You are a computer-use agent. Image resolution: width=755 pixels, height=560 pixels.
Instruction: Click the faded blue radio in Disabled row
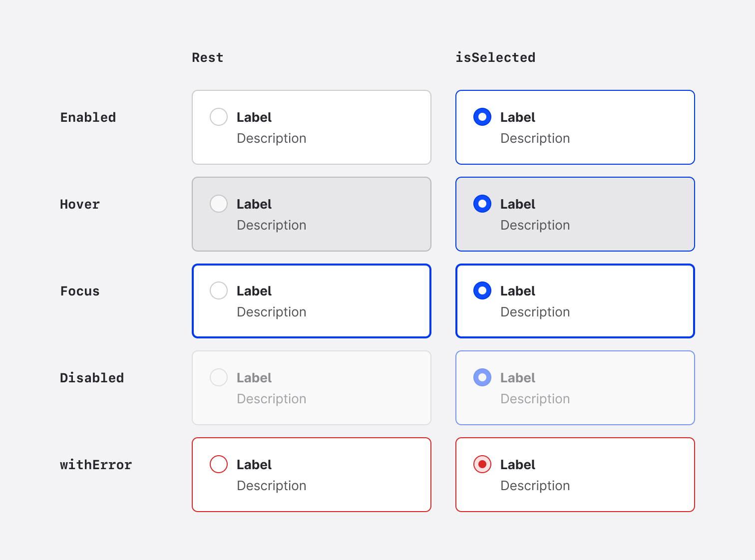click(x=482, y=377)
